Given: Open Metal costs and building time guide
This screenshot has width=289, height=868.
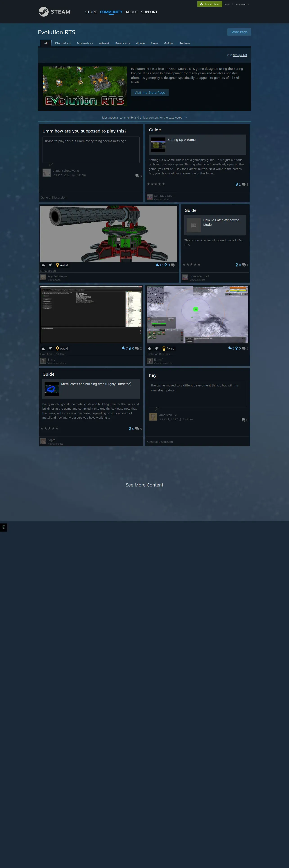Looking at the screenshot, I should tap(96, 384).
